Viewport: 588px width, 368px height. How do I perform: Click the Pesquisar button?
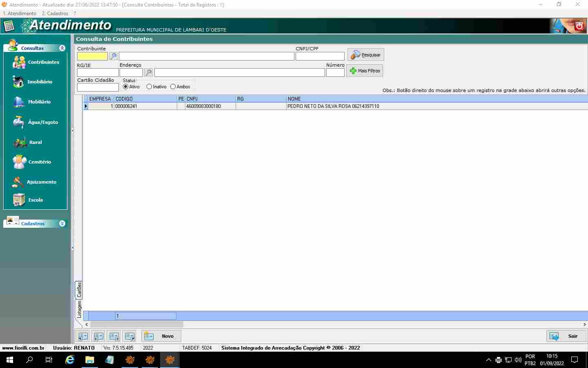(365, 55)
